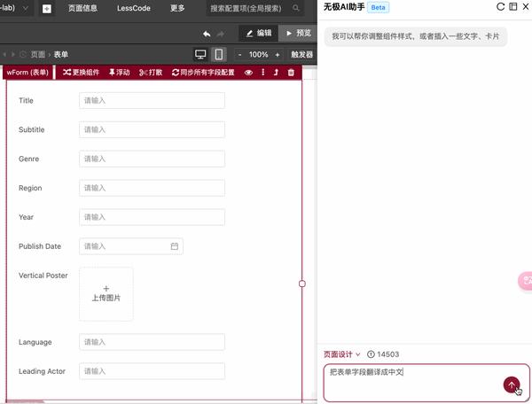Image resolution: width=532 pixels, height=404 pixels.
Task: Open the 页面信息 menu
Action: coord(82,8)
